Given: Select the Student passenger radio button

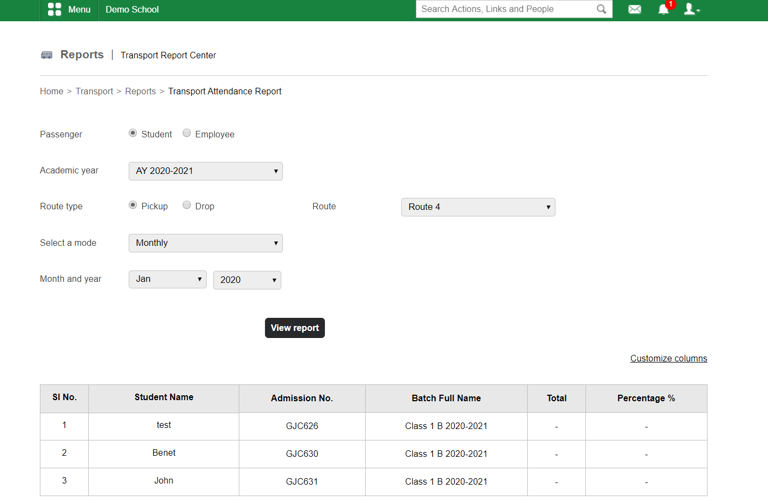Looking at the screenshot, I should 133,133.
